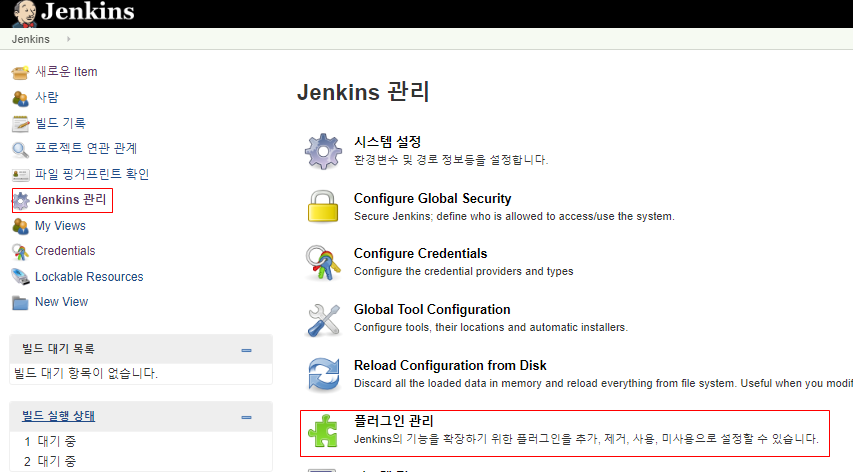Open Configure Credentials entry

[x=421, y=253]
